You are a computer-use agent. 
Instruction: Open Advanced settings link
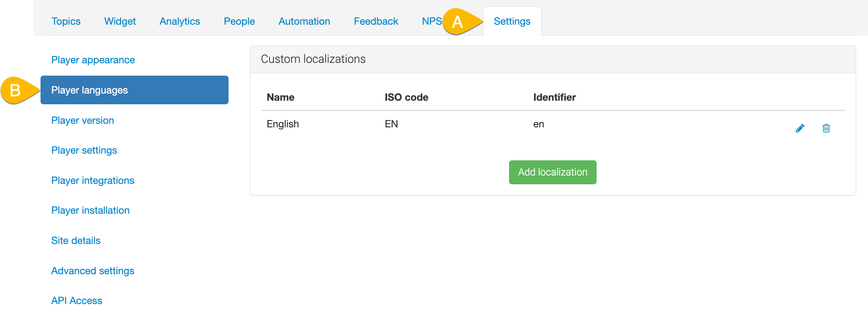93,271
